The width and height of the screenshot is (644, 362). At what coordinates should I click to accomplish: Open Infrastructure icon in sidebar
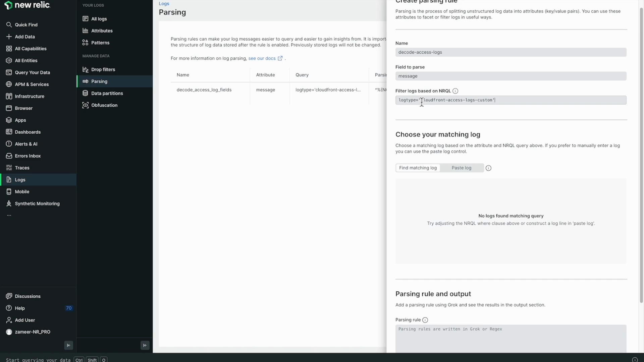(9, 96)
